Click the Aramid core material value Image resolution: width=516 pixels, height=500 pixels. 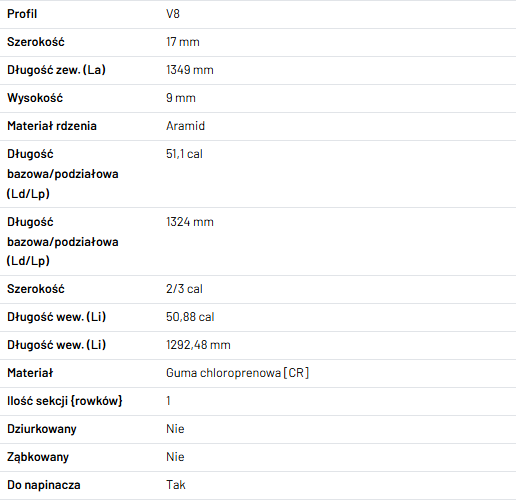pyautogui.click(x=185, y=126)
